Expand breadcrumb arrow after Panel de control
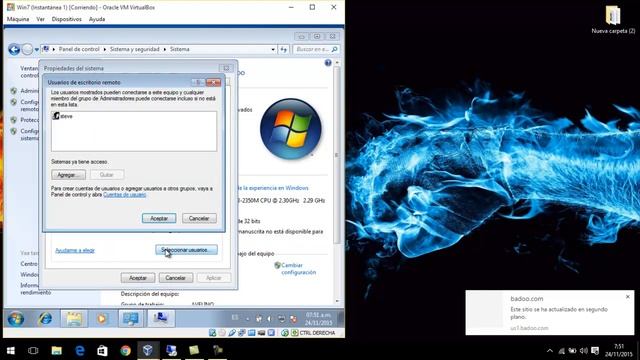This screenshot has height=360, width=640. [104, 49]
